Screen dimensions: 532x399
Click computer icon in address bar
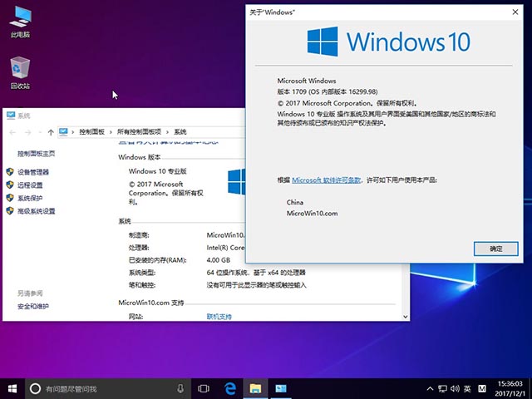[x=63, y=131]
